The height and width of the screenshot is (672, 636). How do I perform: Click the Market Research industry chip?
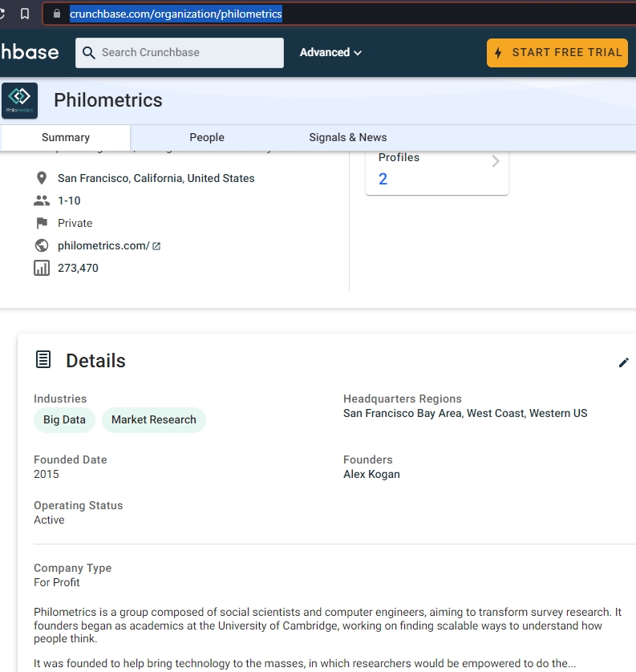154,420
